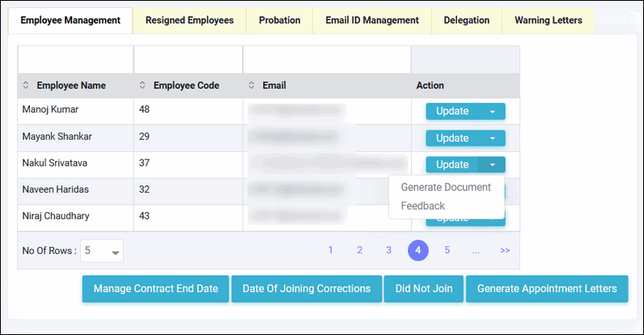Select Feedback from the dropdown menu

click(422, 206)
